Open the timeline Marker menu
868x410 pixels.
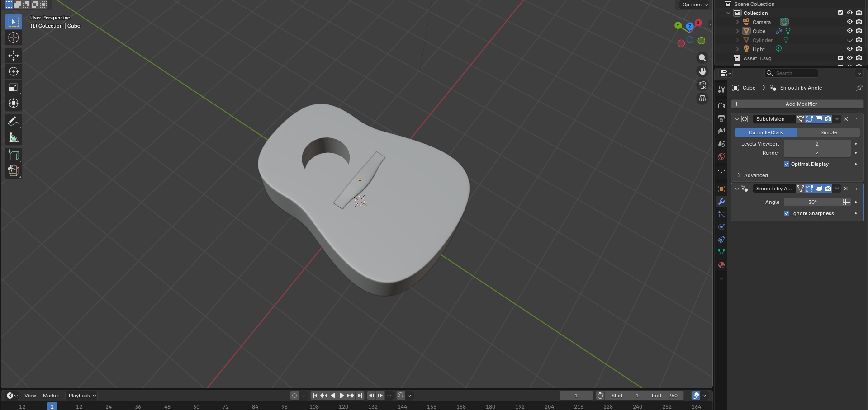coord(51,396)
